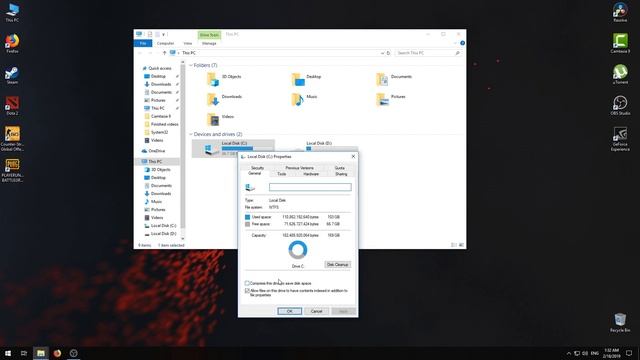Open the Manage Drive Tools tab
Image resolution: width=640 pixels, height=360 pixels.
(x=209, y=43)
